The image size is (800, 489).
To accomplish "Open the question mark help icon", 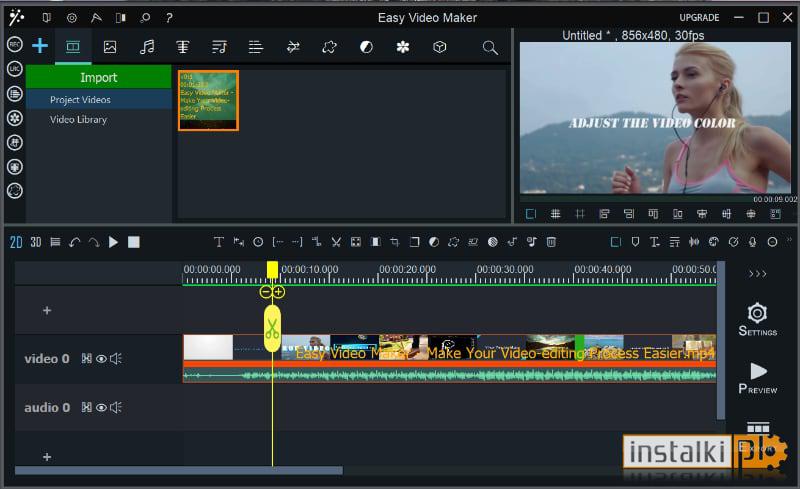I will click(x=169, y=18).
